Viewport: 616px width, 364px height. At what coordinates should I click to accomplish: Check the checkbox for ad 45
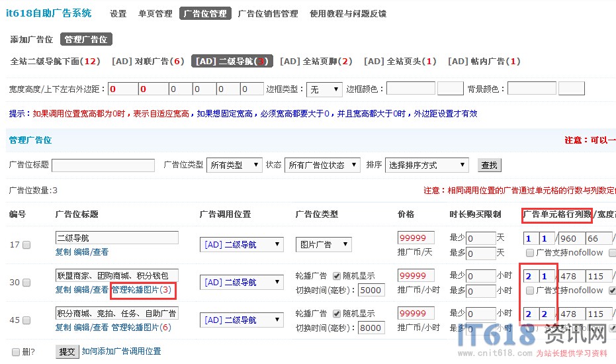tap(26, 320)
